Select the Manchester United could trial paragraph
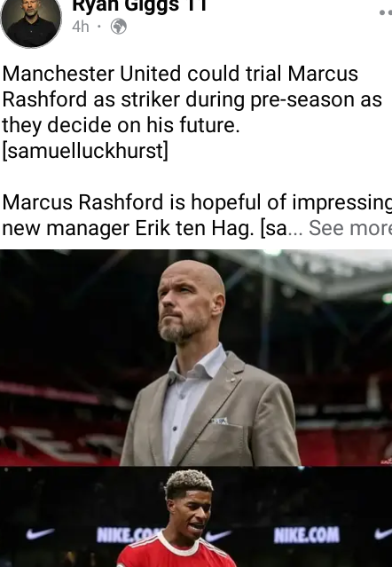Viewport: 392px width, 567px height. point(192,112)
